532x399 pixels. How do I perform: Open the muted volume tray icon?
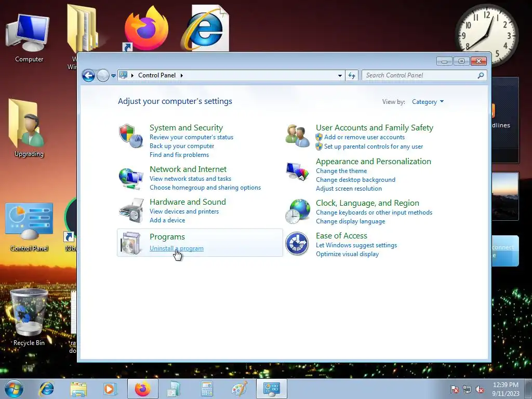[x=480, y=389]
